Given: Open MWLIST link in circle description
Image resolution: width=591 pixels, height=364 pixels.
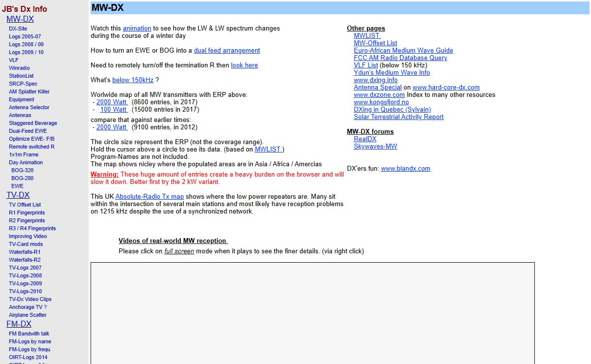Looking at the screenshot, I should pyautogui.click(x=268, y=150).
